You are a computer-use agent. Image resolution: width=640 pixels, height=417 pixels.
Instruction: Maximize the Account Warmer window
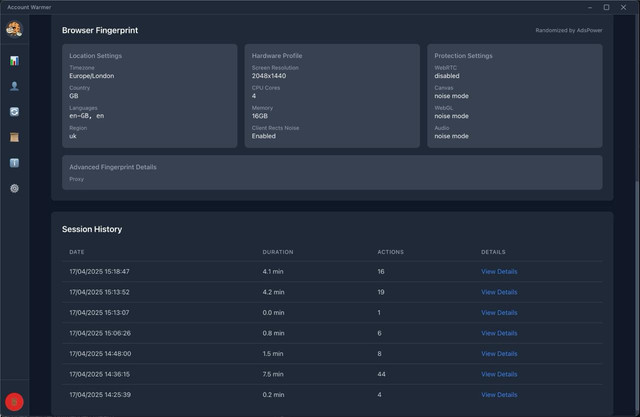tap(606, 7)
